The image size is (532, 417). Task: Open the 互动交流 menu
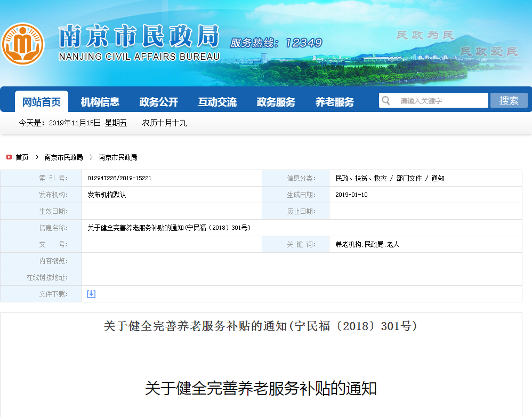click(217, 102)
